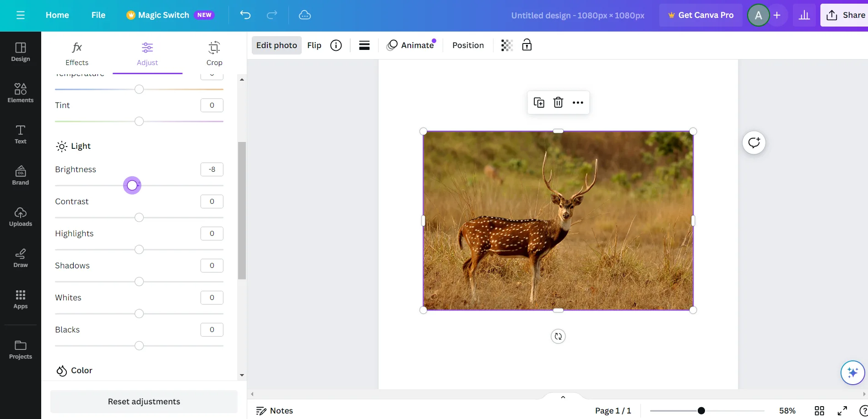This screenshot has height=419, width=868.
Task: Add a collaborator with the plus icon
Action: 777,15
